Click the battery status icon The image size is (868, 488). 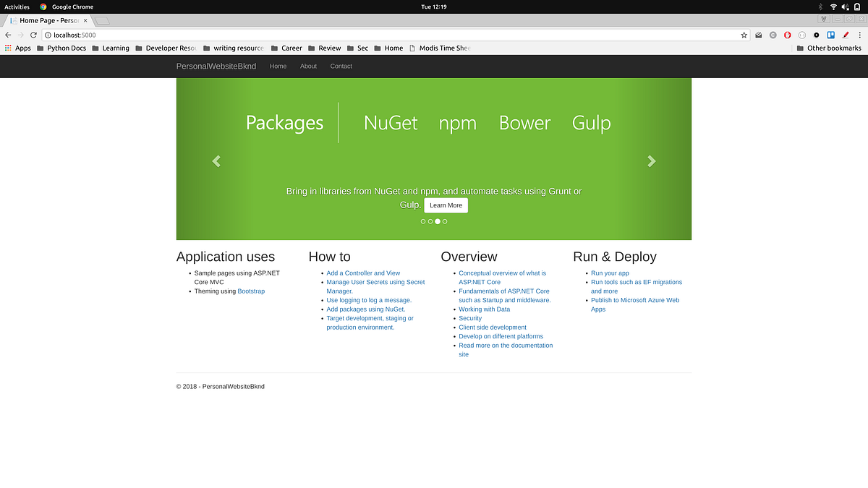[x=856, y=7]
